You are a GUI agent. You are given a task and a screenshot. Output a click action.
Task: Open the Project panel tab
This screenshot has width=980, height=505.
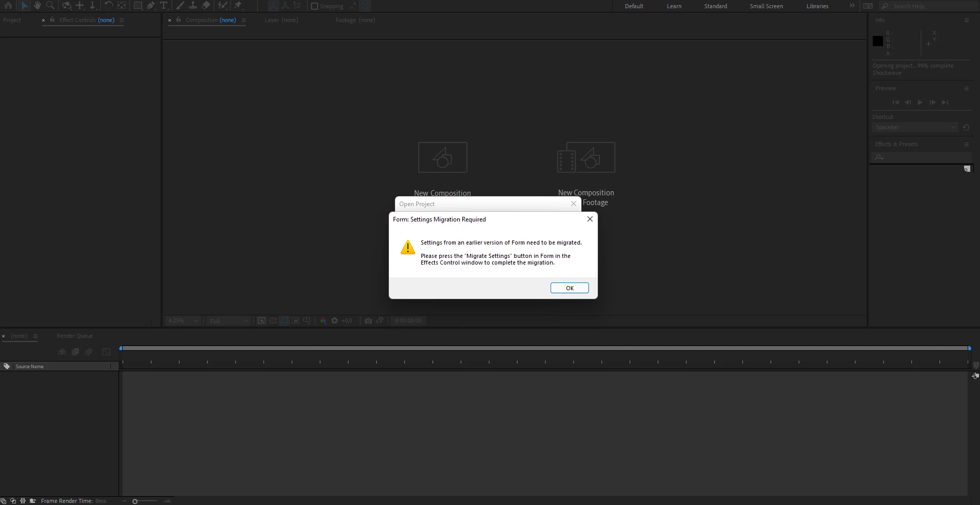pos(12,20)
